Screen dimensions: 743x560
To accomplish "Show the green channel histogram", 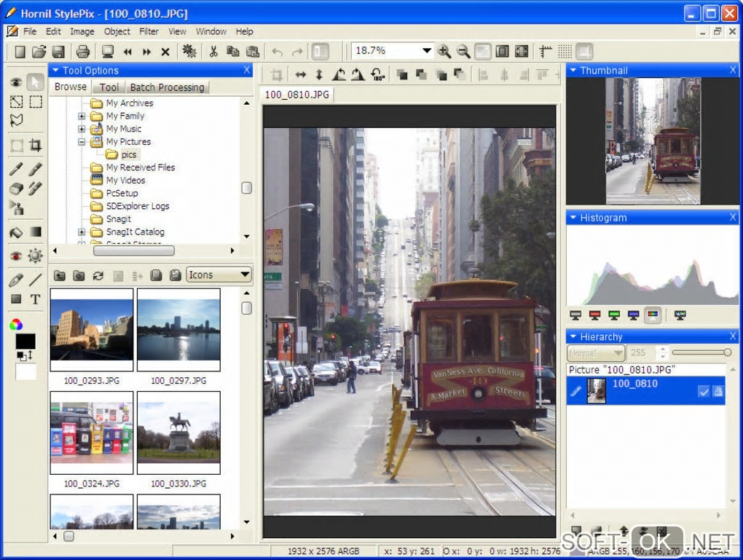I will 614,315.
